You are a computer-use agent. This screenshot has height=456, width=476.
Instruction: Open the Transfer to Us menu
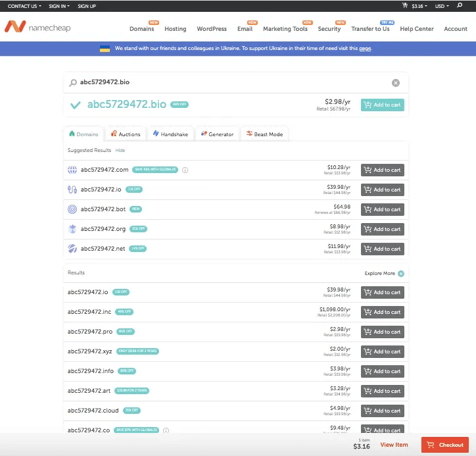tap(370, 29)
